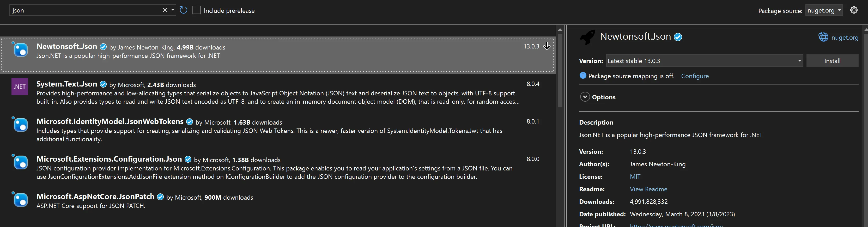Click the Microsoft.AspNetCore.JsonPatch package icon
The image size is (868, 227).
coord(20,200)
